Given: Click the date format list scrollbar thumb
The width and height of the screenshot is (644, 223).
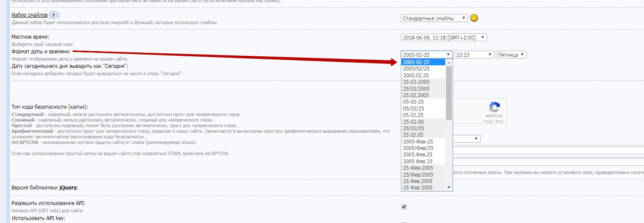Looking at the screenshot, I should click(449, 92).
